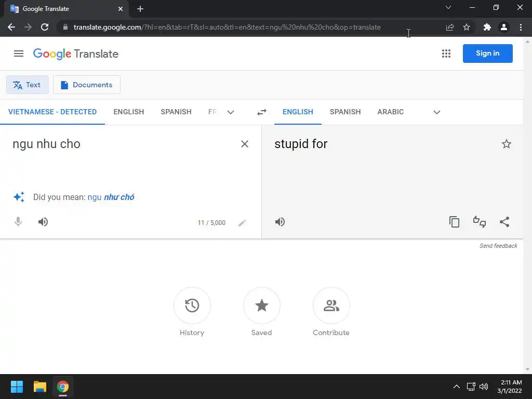Open a new browser tab
The width and height of the screenshot is (532, 399).
coord(140,9)
